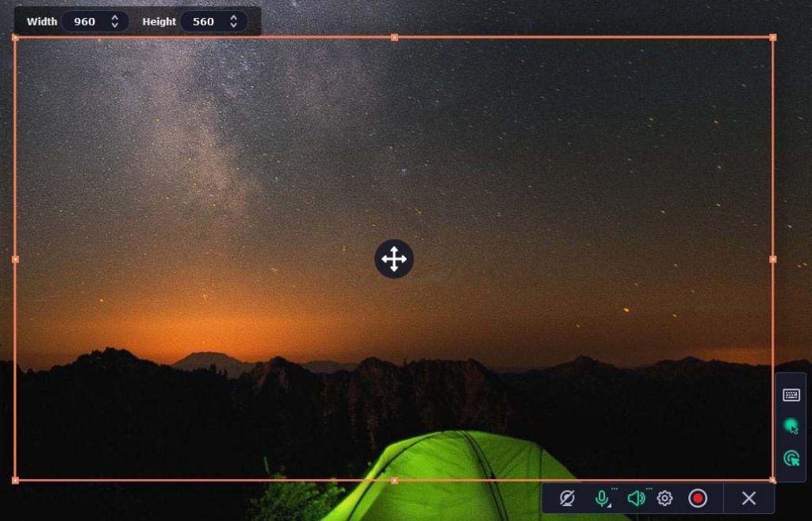Click the green microphone icon

602,498
